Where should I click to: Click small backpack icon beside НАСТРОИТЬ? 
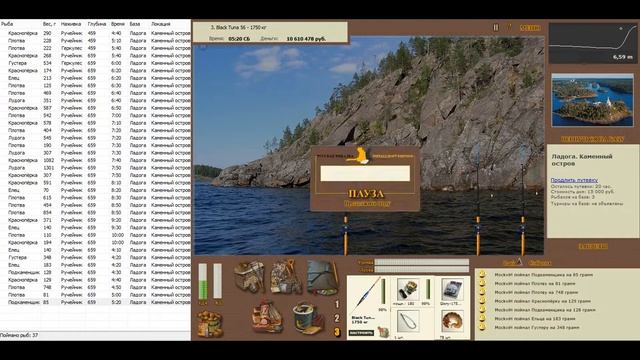(383, 332)
